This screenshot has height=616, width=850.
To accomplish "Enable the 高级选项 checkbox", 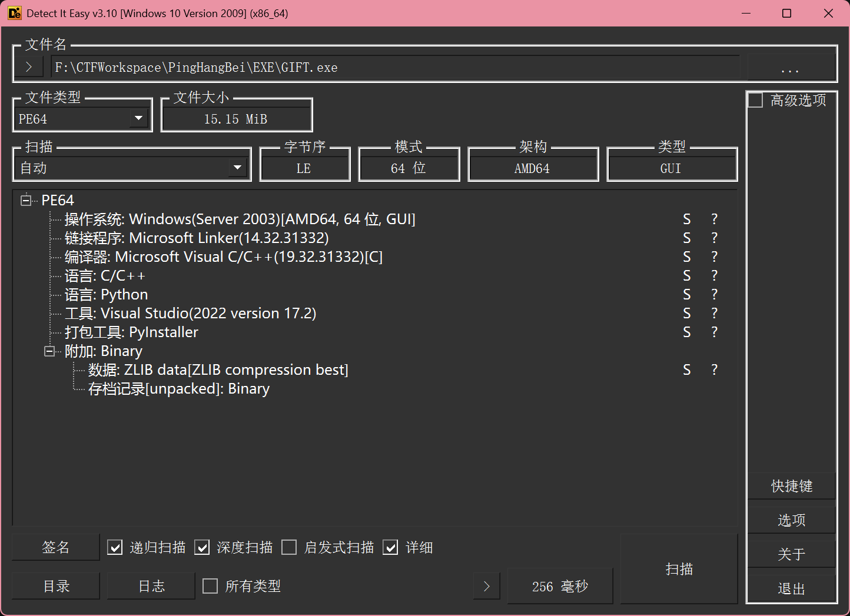I will click(x=756, y=101).
